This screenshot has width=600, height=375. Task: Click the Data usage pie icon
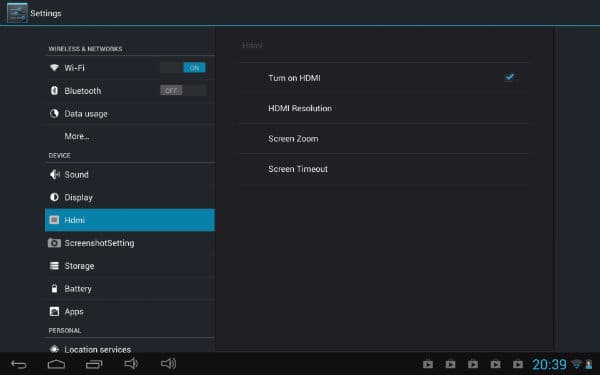[54, 113]
